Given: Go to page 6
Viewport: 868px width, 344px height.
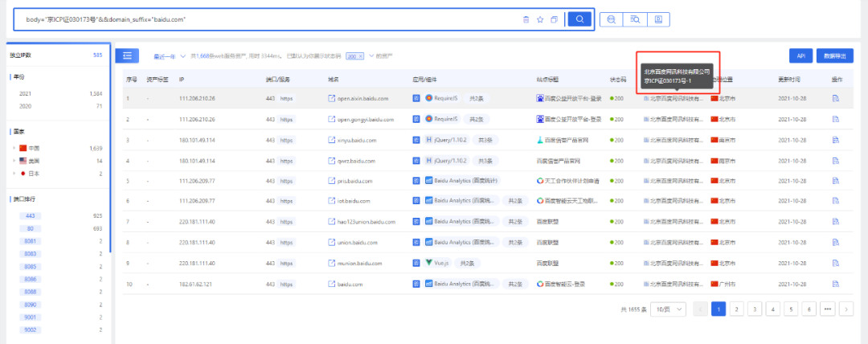Looking at the screenshot, I should coord(809,309).
